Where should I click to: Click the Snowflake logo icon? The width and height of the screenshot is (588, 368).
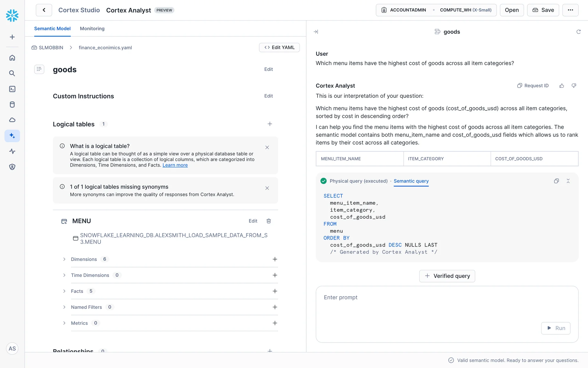click(12, 15)
